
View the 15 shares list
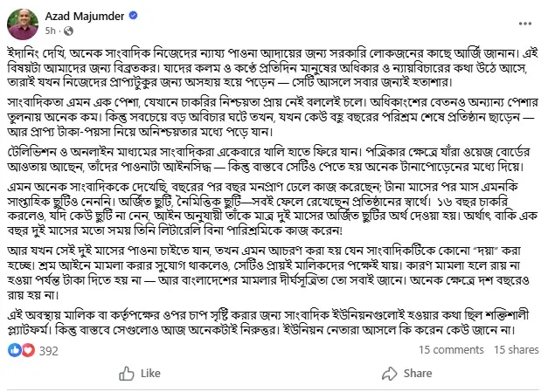point(517,350)
